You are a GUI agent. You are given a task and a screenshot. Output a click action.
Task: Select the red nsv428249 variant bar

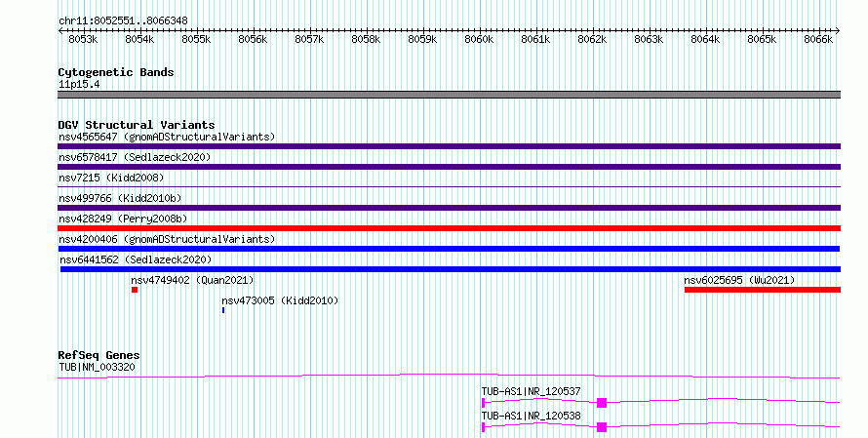click(449, 228)
